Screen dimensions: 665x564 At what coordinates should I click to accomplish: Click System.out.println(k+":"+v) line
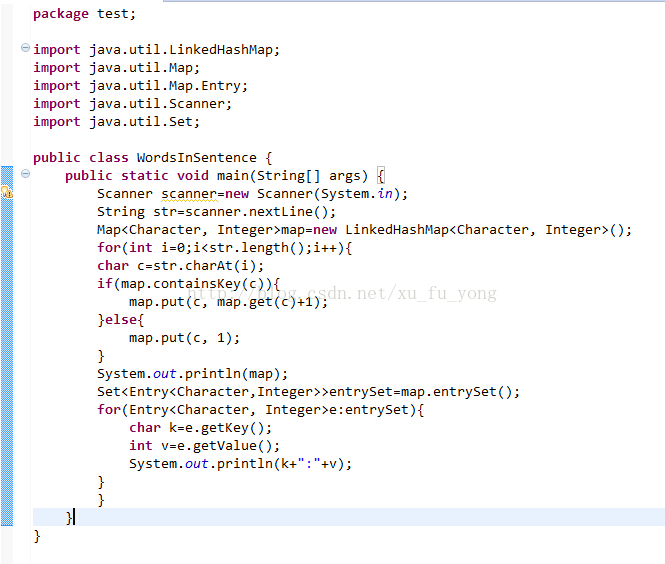coord(240,464)
